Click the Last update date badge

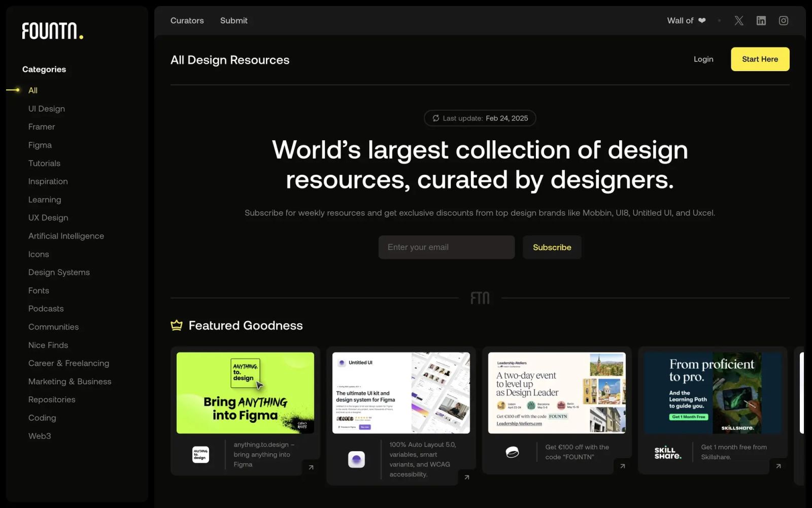[480, 118]
